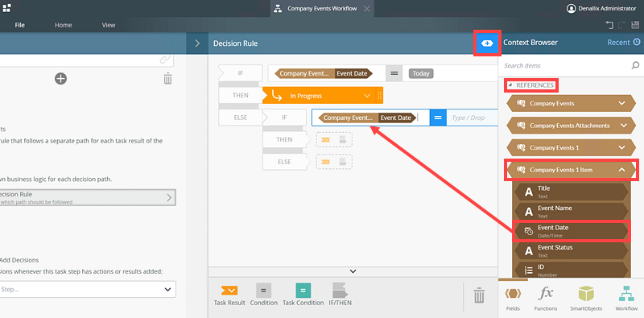This screenshot has width=644, height=318.
Task: Click the In Progress drag handle
Action: tap(379, 96)
